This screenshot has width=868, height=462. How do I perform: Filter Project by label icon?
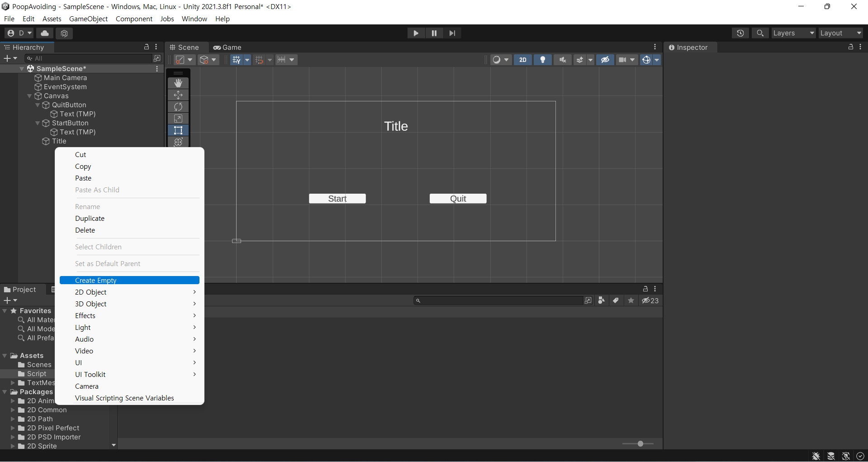(616, 300)
